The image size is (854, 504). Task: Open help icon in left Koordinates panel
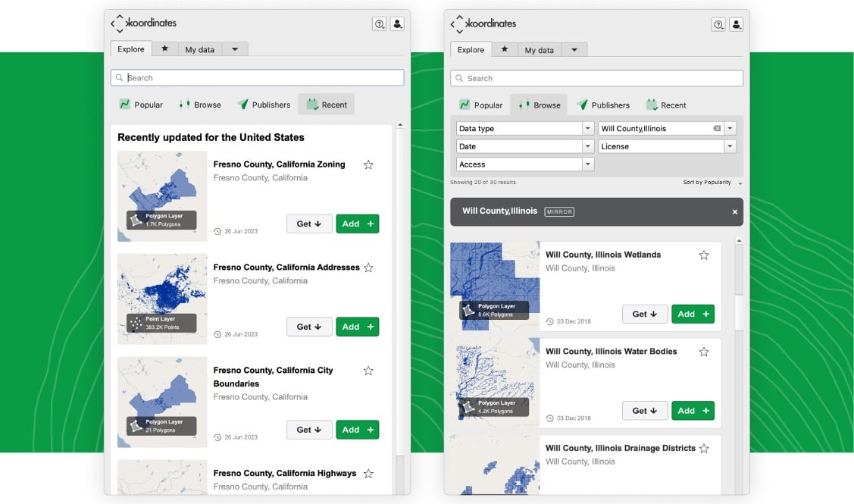[379, 23]
